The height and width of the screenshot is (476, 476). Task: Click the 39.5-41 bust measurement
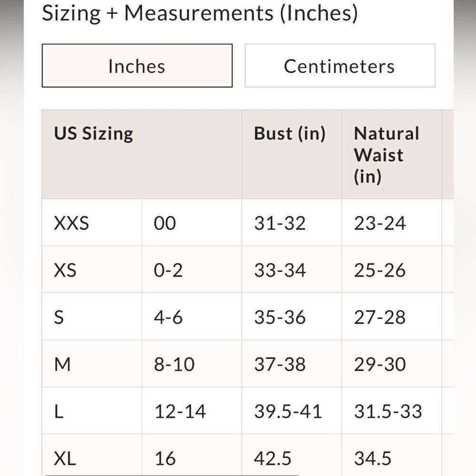pos(288,411)
